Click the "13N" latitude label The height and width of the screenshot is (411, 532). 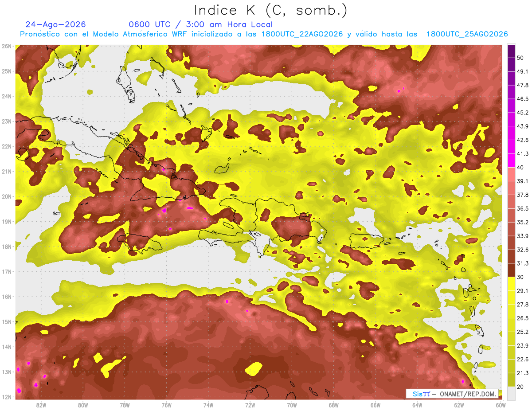7,372
